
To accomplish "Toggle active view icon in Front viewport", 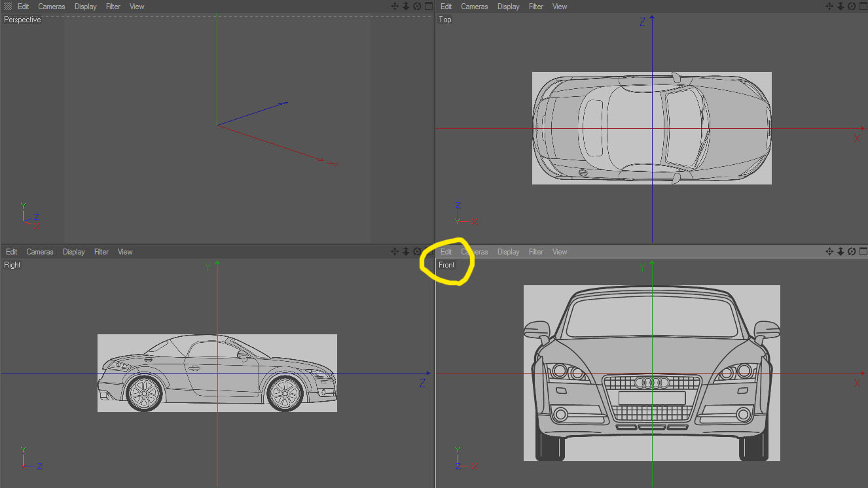I will 863,252.
